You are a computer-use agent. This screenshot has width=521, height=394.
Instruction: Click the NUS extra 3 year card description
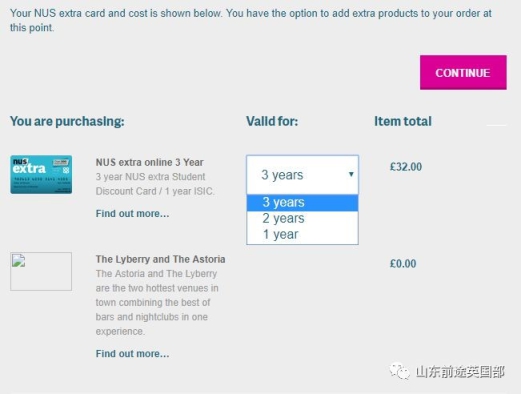[x=155, y=184]
